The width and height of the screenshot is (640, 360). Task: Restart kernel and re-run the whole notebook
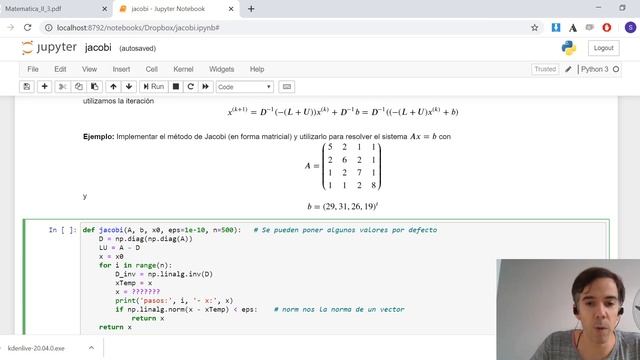pos(205,87)
